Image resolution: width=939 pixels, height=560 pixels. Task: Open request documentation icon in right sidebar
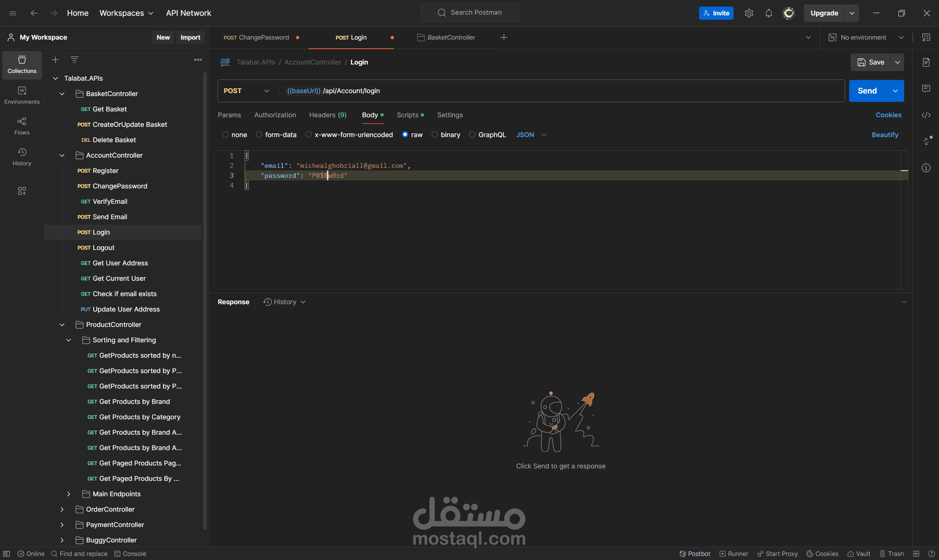[926, 62]
